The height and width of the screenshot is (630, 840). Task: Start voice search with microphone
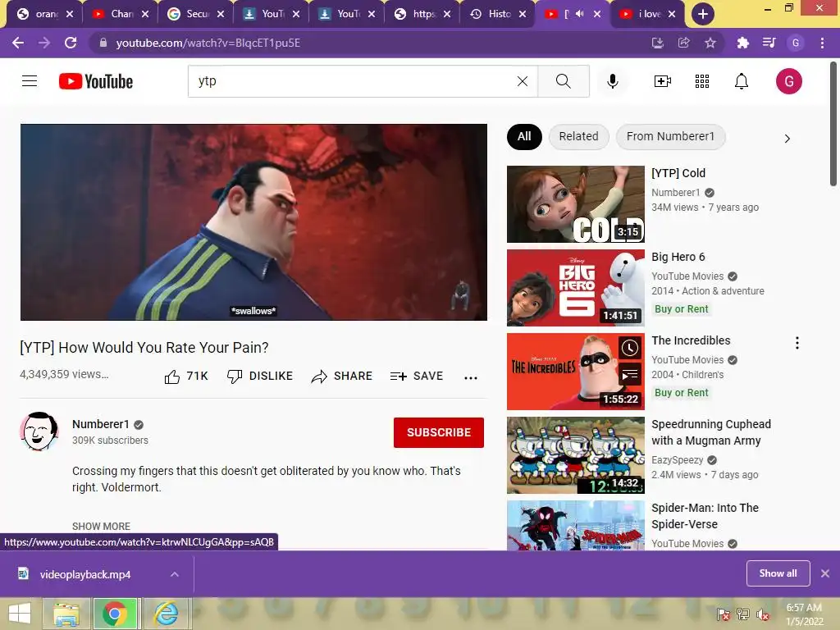(x=612, y=81)
